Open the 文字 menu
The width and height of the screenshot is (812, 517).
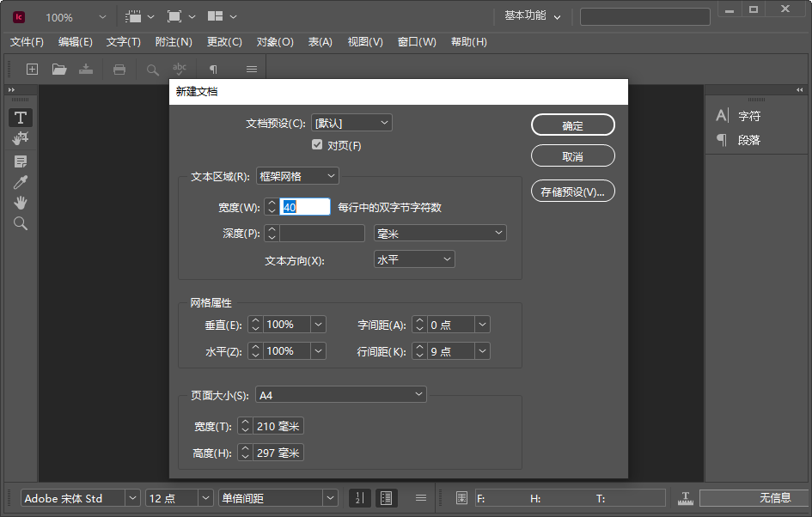pos(123,41)
